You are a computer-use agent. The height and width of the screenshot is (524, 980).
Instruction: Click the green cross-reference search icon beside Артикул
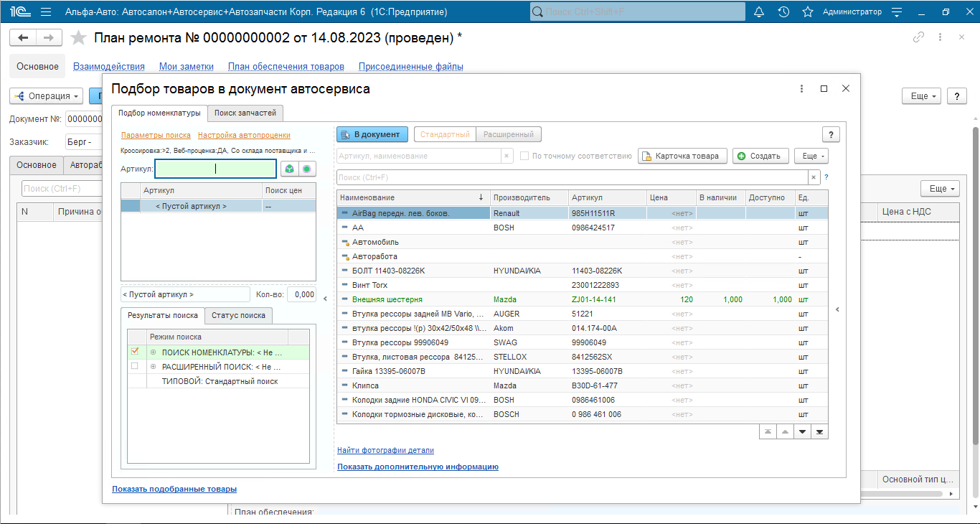(288, 169)
